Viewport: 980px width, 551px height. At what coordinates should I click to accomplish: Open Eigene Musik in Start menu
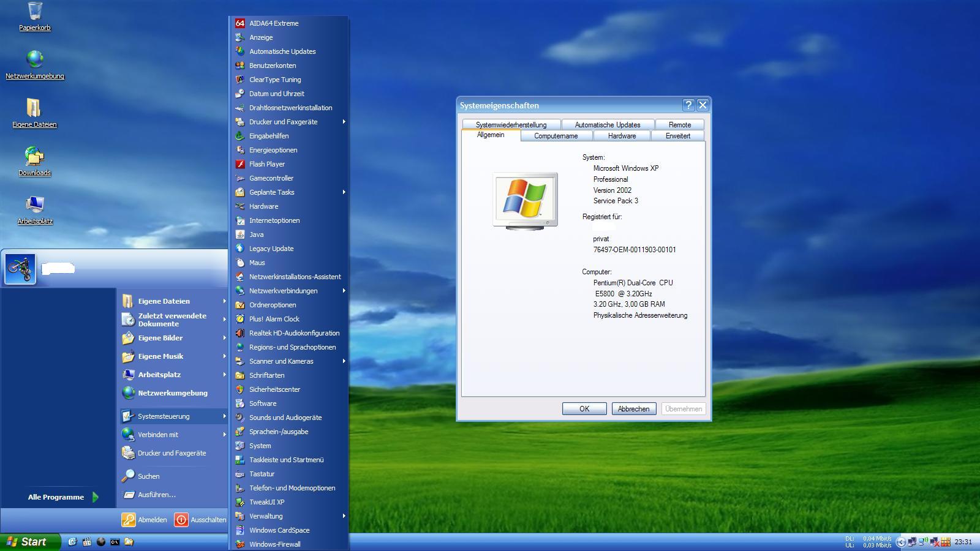tap(174, 356)
